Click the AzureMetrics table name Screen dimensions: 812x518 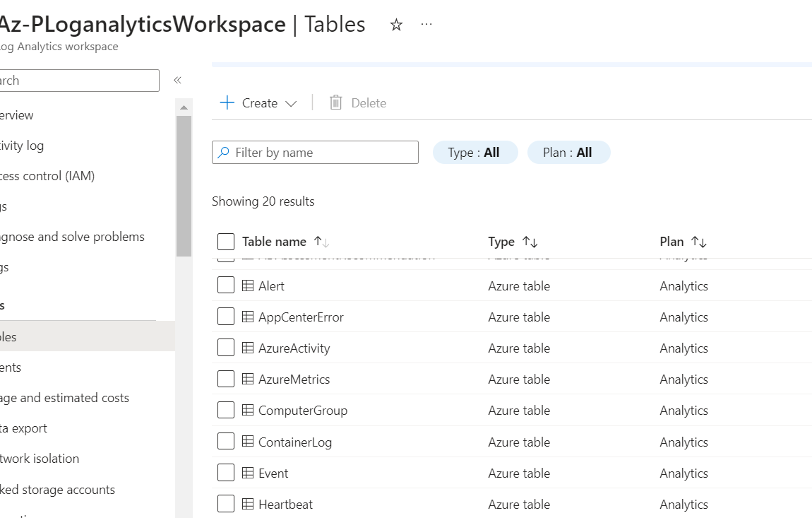click(x=294, y=379)
